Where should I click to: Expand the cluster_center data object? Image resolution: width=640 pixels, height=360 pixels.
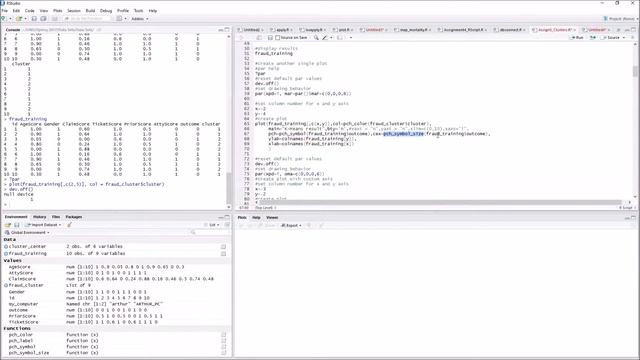pos(6,247)
